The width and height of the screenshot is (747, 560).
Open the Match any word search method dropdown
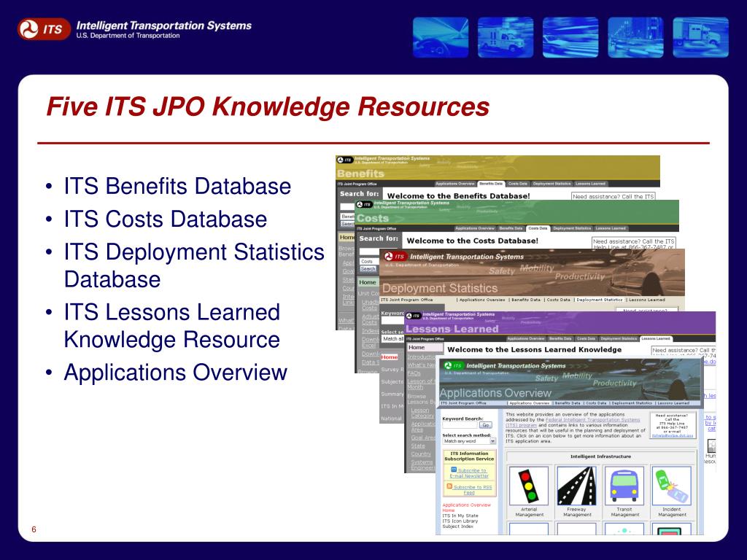(469, 441)
